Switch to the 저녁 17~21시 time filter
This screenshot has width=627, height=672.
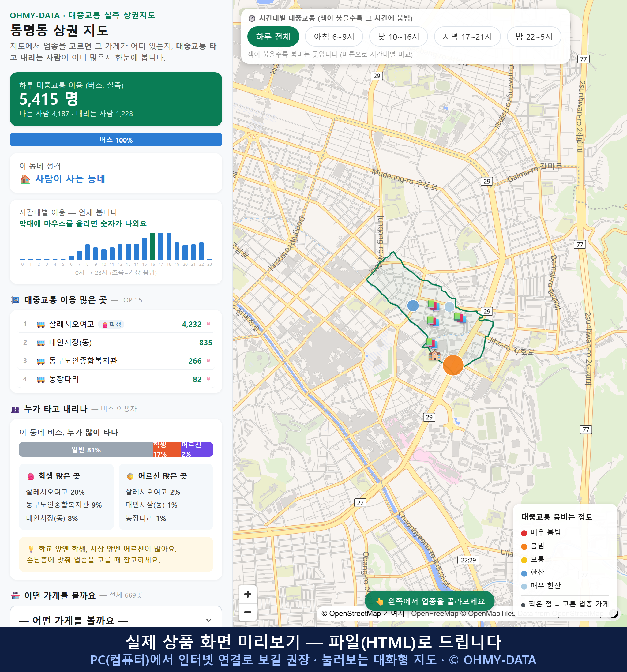pos(467,36)
